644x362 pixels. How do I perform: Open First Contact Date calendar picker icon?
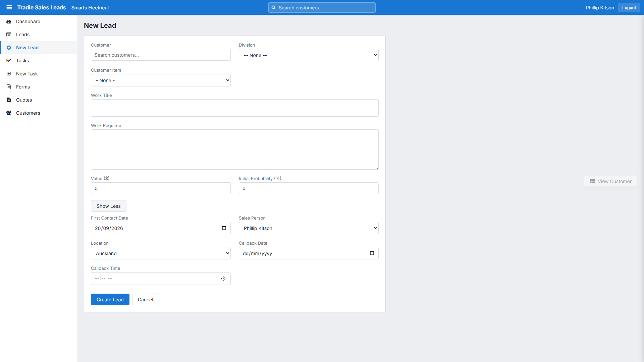(x=224, y=228)
